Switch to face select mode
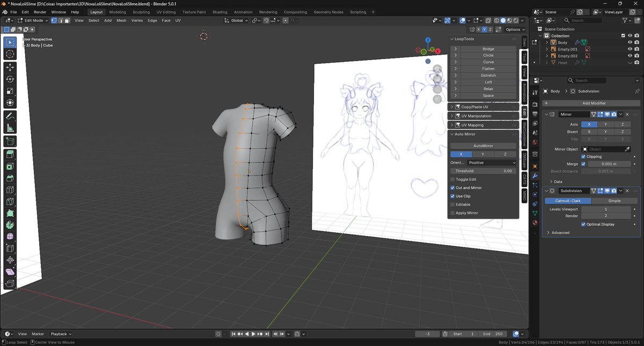 [x=67, y=20]
